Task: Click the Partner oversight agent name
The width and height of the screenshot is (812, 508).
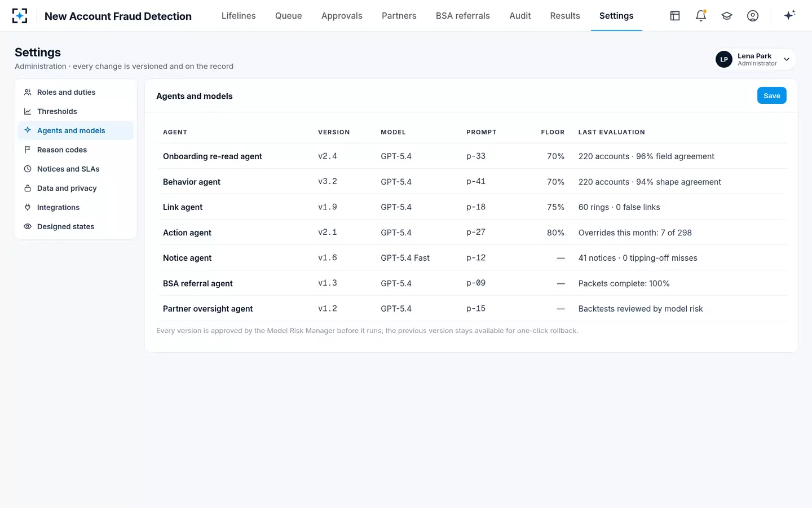Action: (x=208, y=309)
